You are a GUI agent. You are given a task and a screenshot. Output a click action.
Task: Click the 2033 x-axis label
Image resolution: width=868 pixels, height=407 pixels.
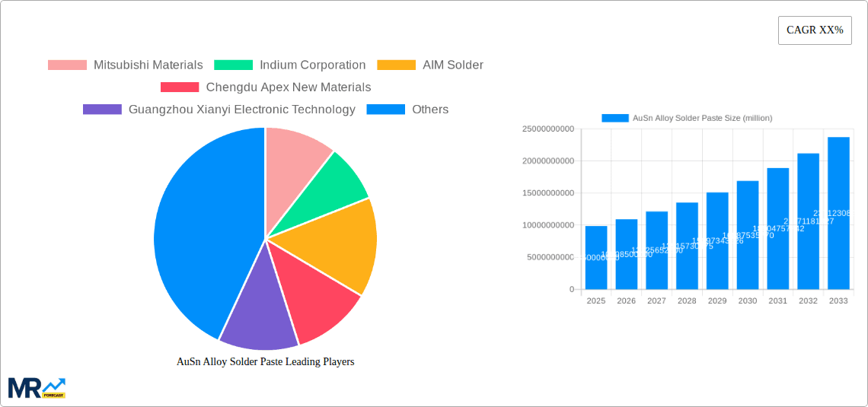click(838, 300)
